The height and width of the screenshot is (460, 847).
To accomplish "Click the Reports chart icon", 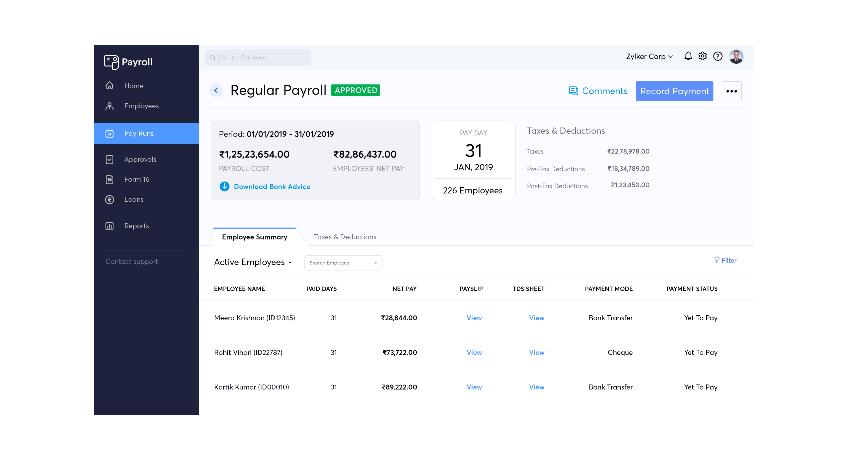I will coord(110,226).
